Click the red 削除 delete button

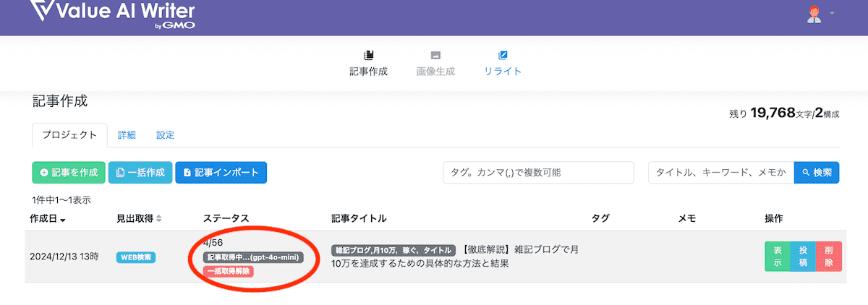[x=828, y=257]
